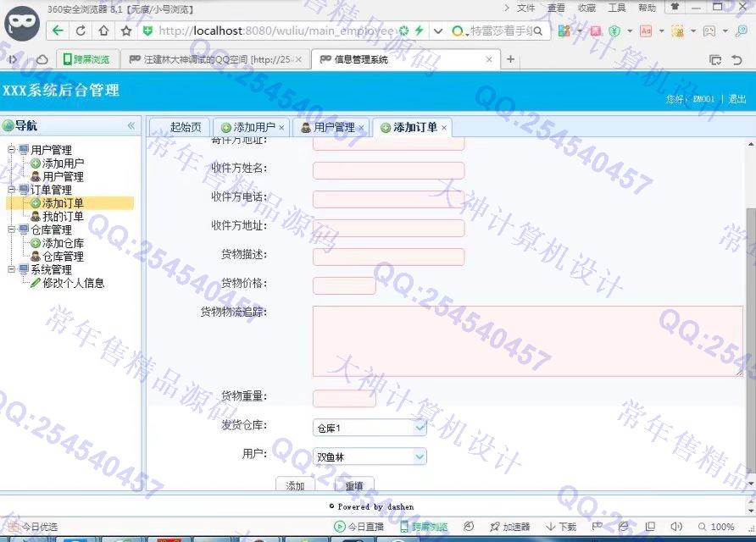This screenshot has width=756, height=542.
Task: Open the 用户 dropdown showing 双鱼林
Action: pos(370,456)
